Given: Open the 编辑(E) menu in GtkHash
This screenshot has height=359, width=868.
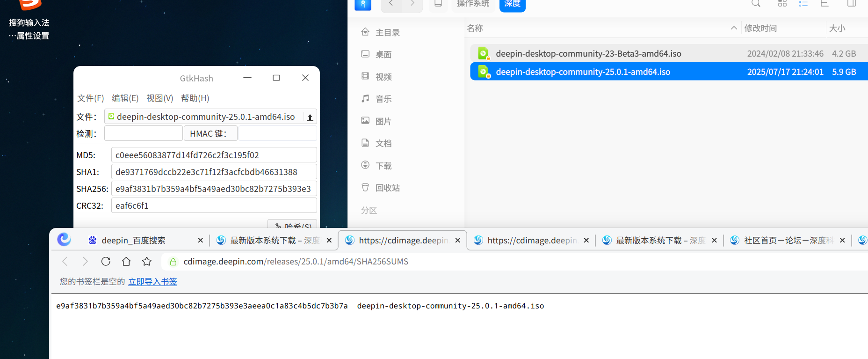Looking at the screenshot, I should tap(125, 98).
